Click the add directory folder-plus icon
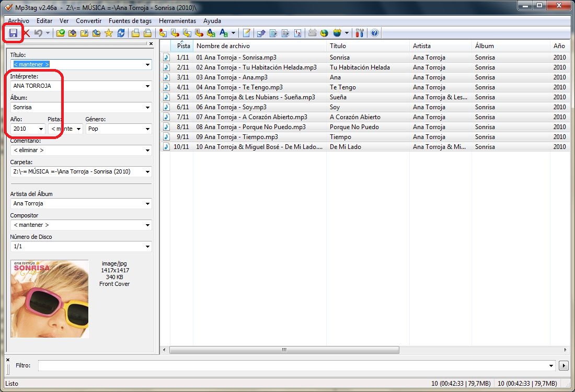 click(x=72, y=33)
